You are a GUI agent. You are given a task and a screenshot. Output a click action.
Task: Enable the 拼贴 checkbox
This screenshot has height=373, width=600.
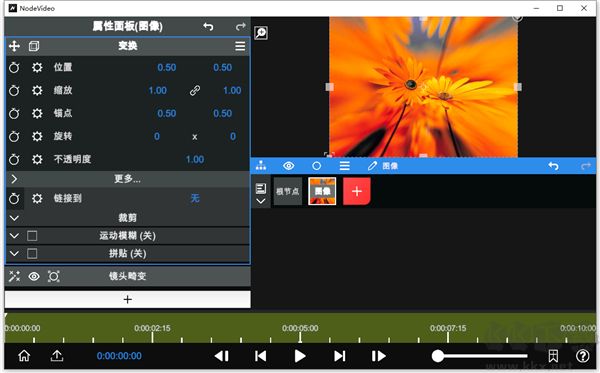[x=32, y=253]
